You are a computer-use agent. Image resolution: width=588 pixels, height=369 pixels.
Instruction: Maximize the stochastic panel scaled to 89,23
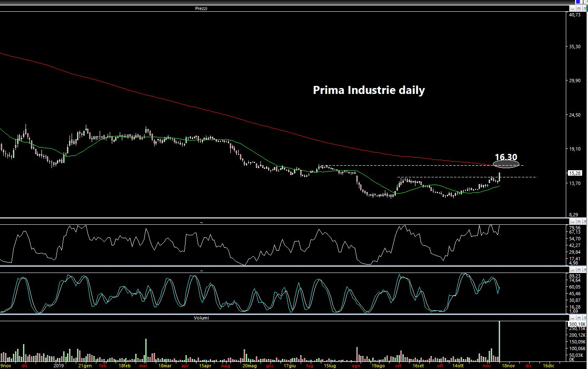point(578,270)
